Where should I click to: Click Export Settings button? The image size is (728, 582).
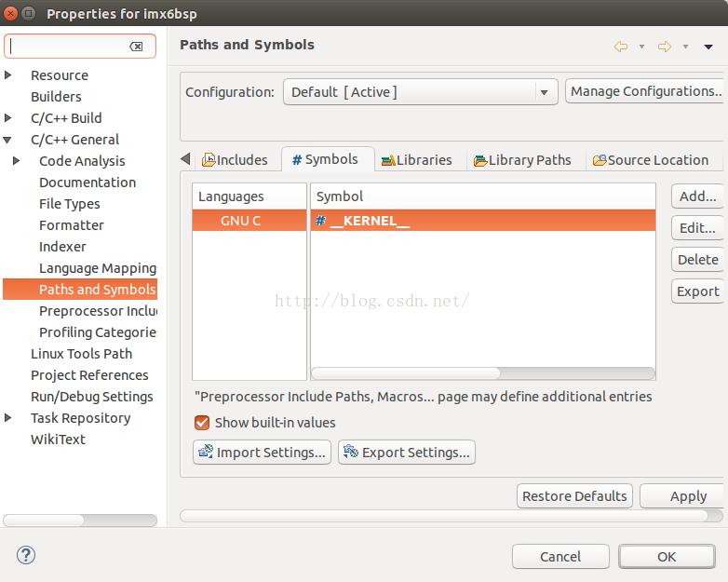tap(406, 453)
